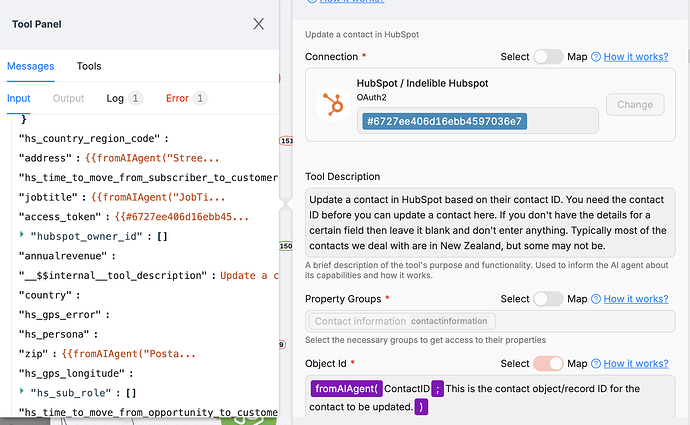Toggle the Object Id Select/Map switch
The width and height of the screenshot is (690, 425).
pyautogui.click(x=548, y=363)
